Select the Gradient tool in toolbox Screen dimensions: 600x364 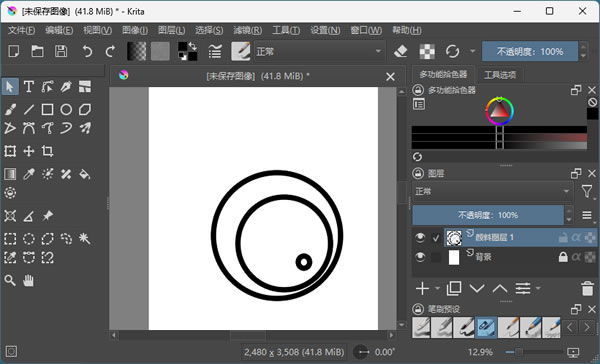[10, 174]
